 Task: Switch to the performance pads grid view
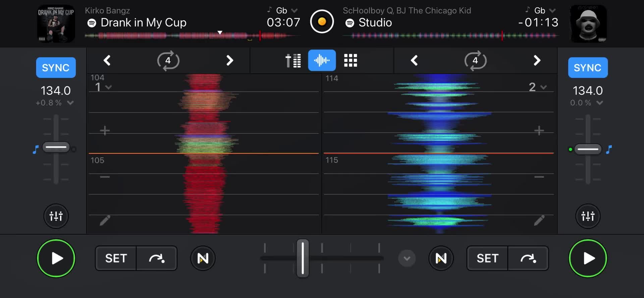(x=351, y=60)
